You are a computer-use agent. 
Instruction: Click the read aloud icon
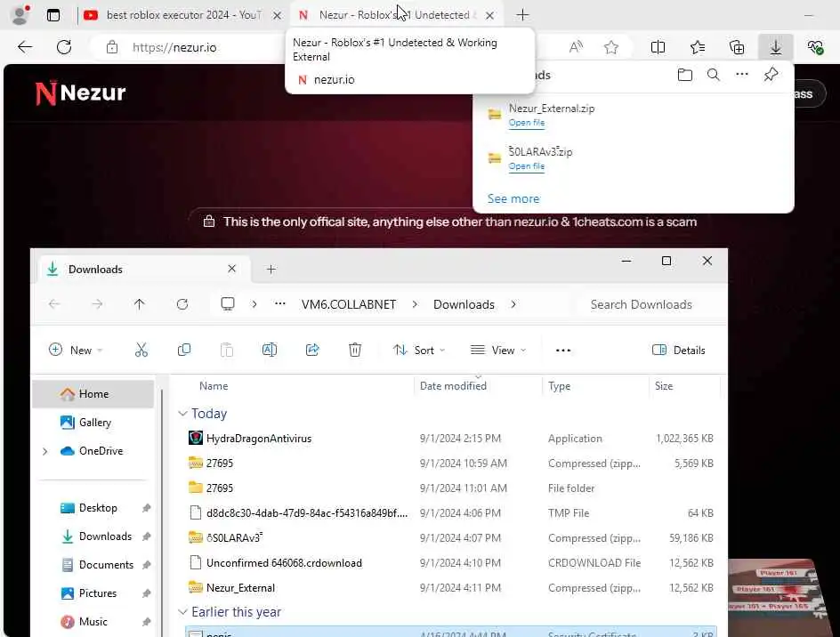576,47
